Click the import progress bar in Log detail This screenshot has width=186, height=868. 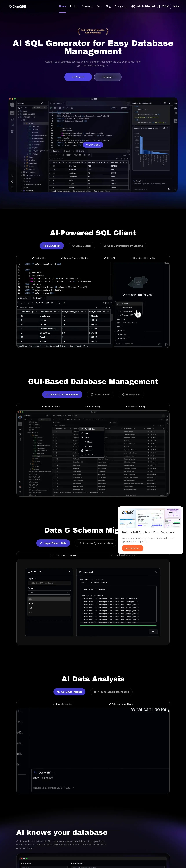pos(118,625)
